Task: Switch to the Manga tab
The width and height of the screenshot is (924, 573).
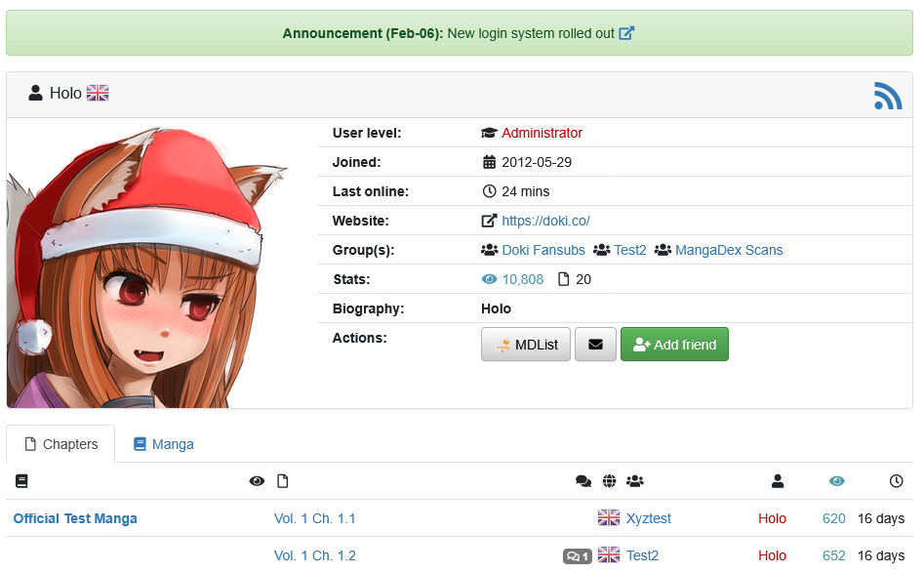Action: pyautogui.click(x=163, y=444)
